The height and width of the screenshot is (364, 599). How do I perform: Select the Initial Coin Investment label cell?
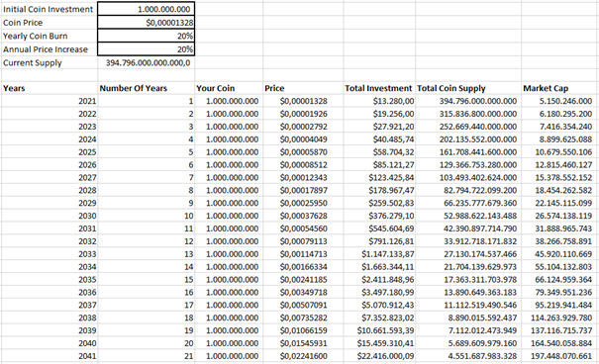pos(50,9)
